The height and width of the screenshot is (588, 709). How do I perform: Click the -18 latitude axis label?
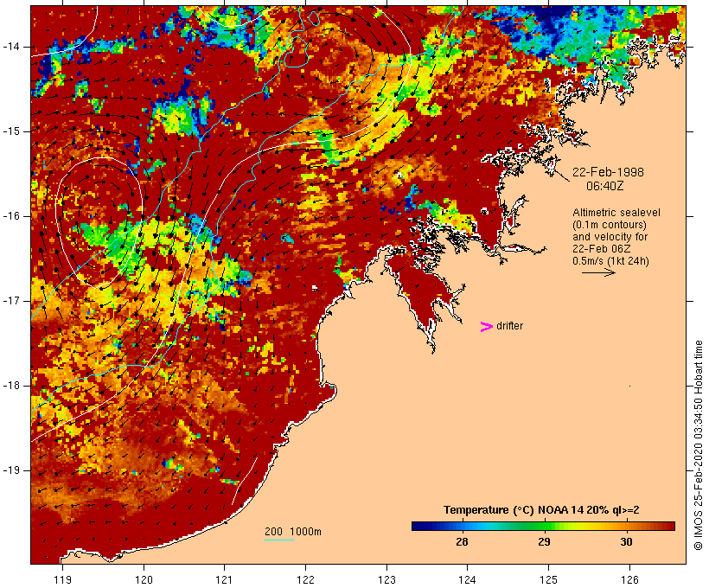click(x=11, y=386)
